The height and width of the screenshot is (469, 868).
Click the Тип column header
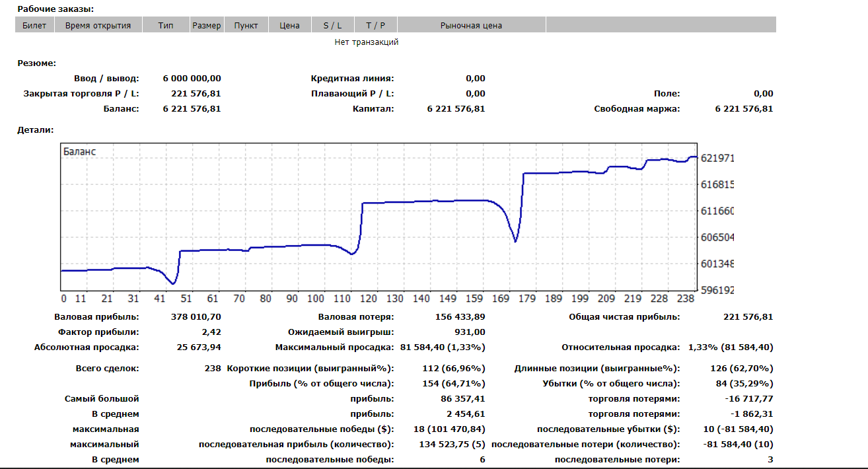(166, 26)
